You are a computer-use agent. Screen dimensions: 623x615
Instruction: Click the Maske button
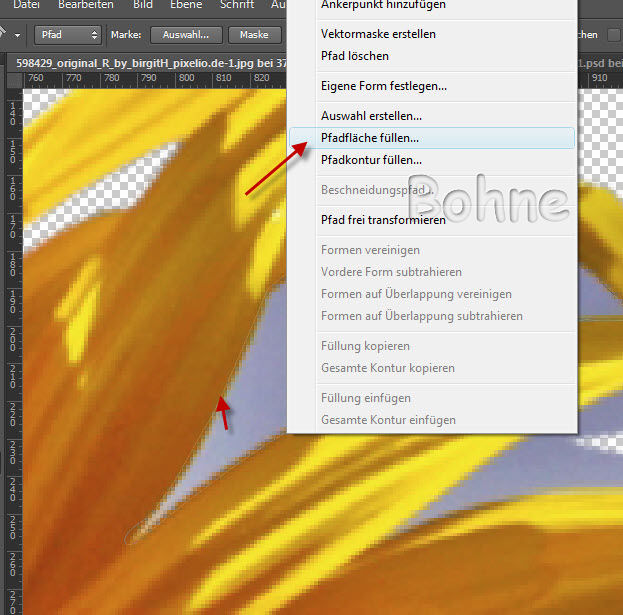254,35
